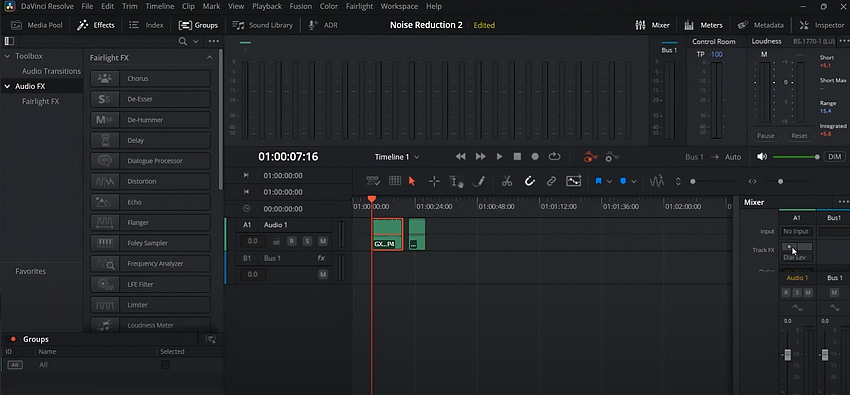Toggle the DIM button
850x395 pixels.
click(834, 157)
